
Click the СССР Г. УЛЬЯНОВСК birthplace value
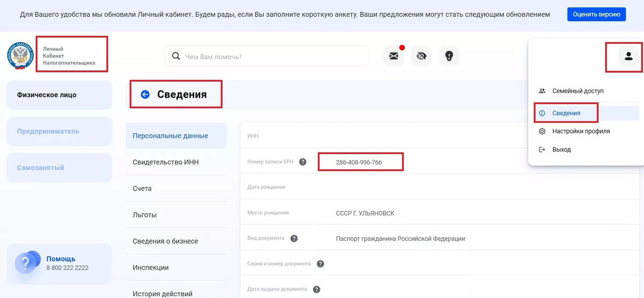[365, 213]
